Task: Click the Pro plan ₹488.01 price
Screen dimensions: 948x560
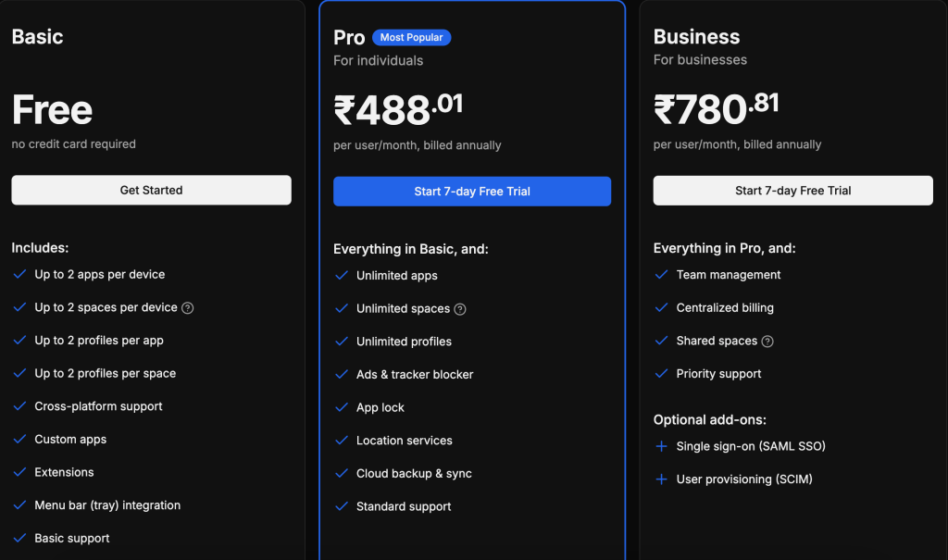Action: pos(398,109)
